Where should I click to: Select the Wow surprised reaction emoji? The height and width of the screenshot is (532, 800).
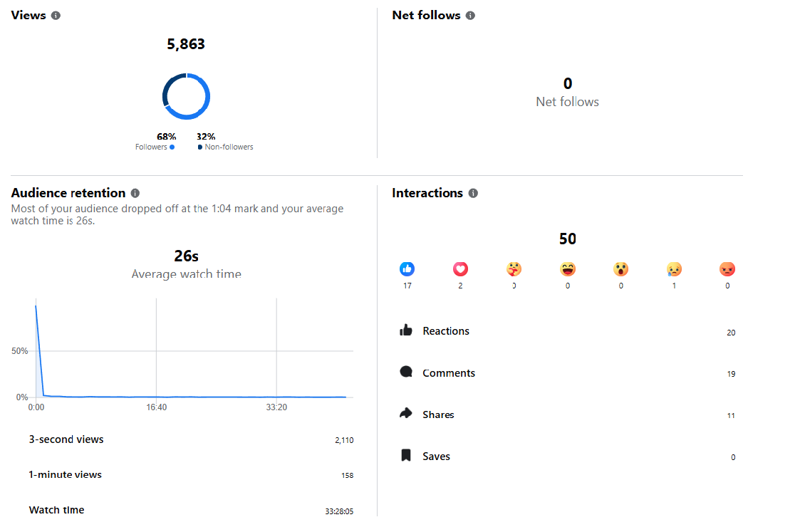(x=620, y=269)
